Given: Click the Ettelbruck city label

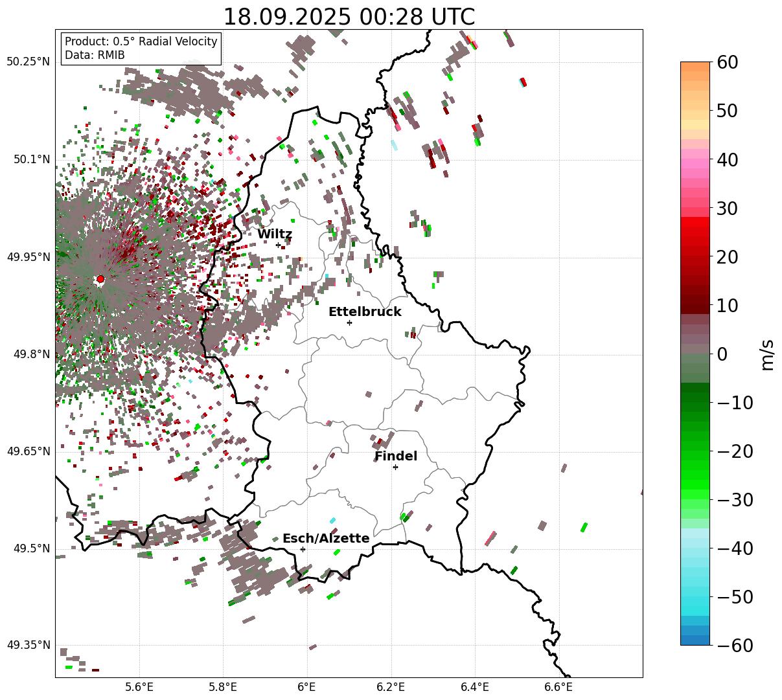Looking at the screenshot, I should click(x=365, y=312).
